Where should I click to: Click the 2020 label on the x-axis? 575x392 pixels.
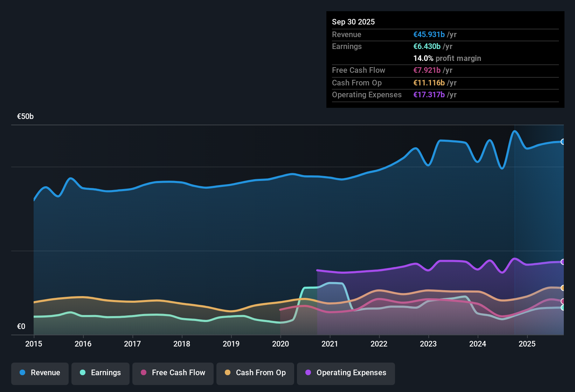pyautogui.click(x=280, y=344)
